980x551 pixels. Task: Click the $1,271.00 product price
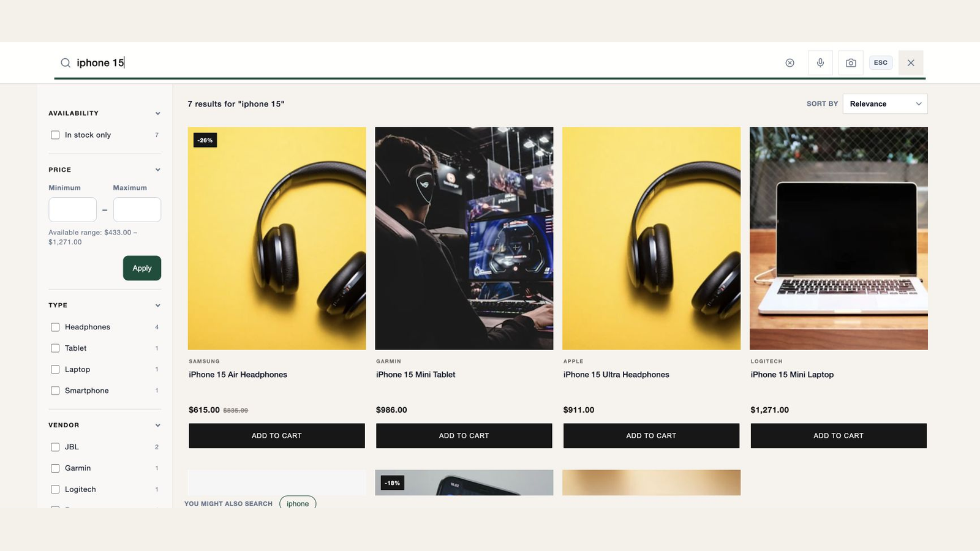pos(770,410)
